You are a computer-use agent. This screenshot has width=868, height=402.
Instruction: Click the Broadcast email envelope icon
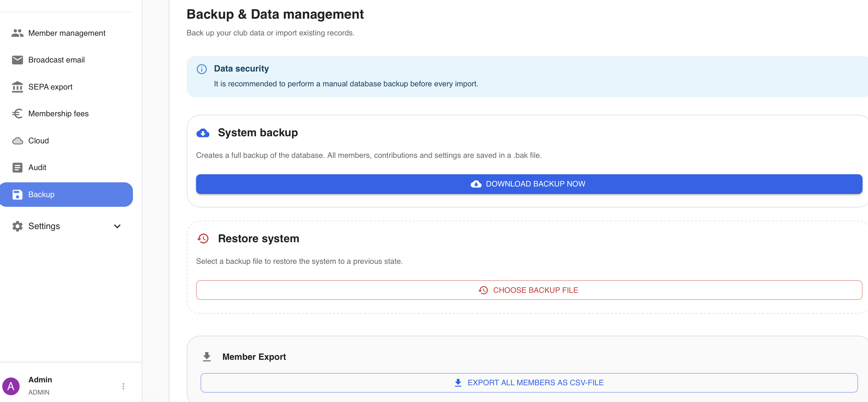pos(17,60)
